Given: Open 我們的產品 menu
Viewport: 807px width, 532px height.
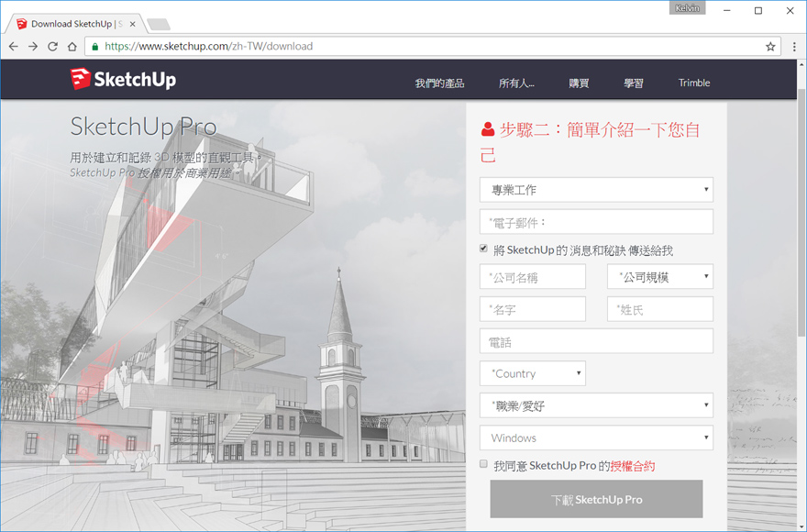Looking at the screenshot, I should coord(439,83).
